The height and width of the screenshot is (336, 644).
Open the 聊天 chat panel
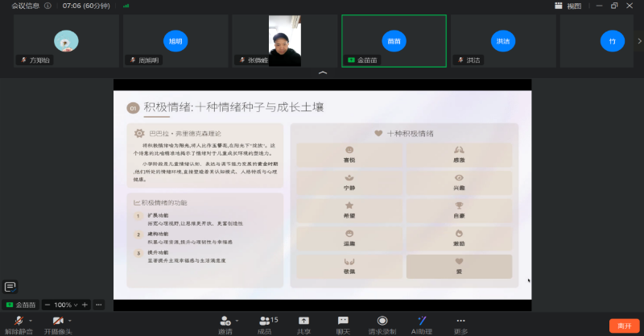tap(343, 322)
